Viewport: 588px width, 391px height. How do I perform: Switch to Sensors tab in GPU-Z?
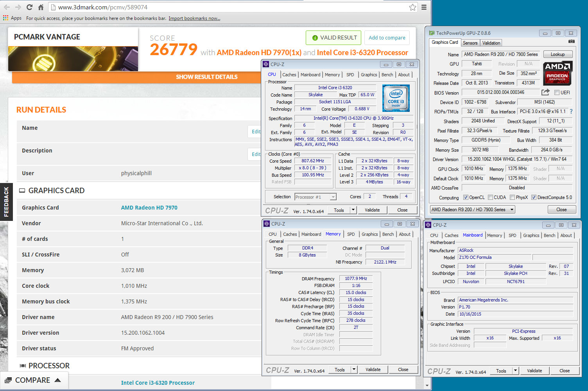[470, 43]
